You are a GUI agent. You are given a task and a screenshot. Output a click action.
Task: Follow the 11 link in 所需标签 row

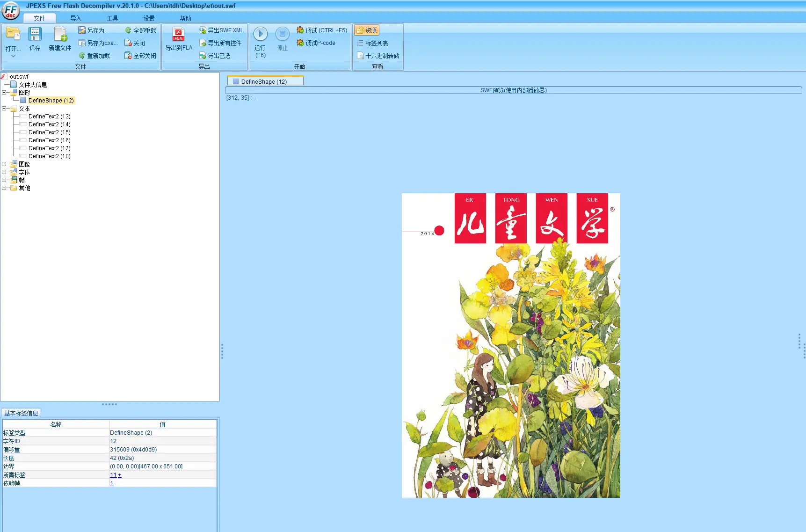point(113,475)
